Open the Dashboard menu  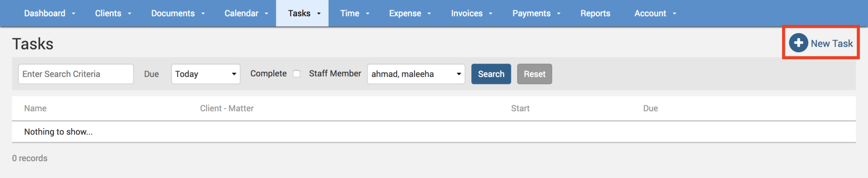[x=49, y=14]
